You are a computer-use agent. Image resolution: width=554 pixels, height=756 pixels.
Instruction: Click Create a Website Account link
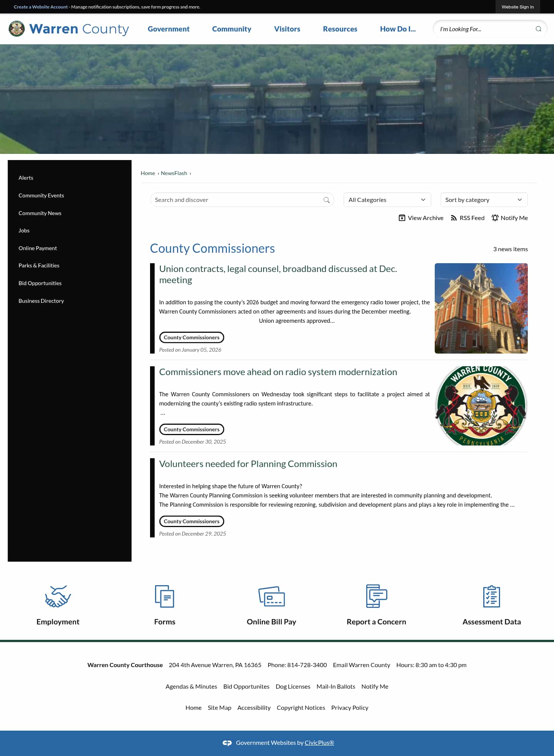click(41, 7)
